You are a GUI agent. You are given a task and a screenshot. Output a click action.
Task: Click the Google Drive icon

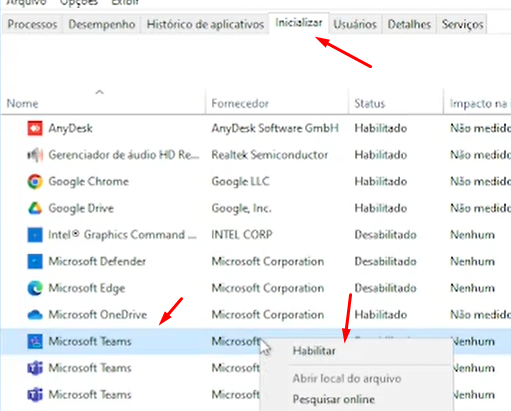35,208
